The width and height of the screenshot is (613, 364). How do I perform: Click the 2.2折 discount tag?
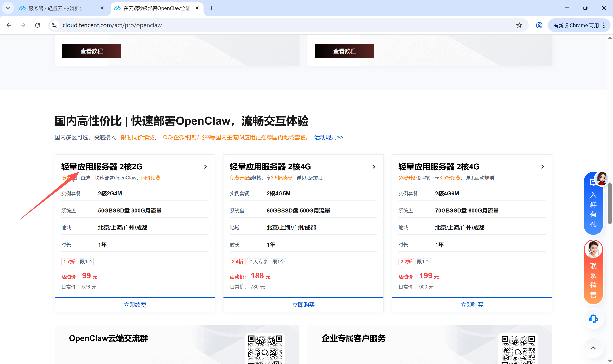point(406,262)
